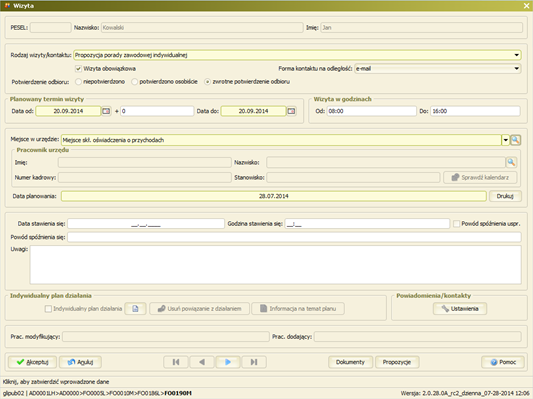Viewport: 533px width, 399px height.
Task: Click Powód spóźnienia się text field
Action: point(294,237)
